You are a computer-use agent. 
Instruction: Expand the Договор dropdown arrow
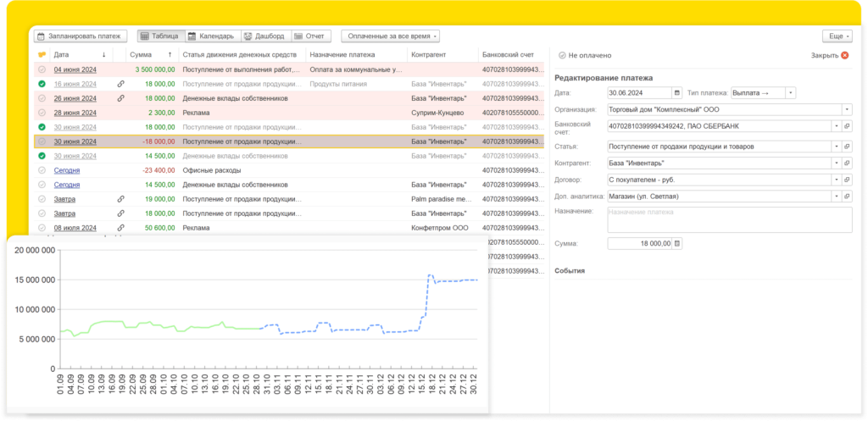(x=837, y=180)
